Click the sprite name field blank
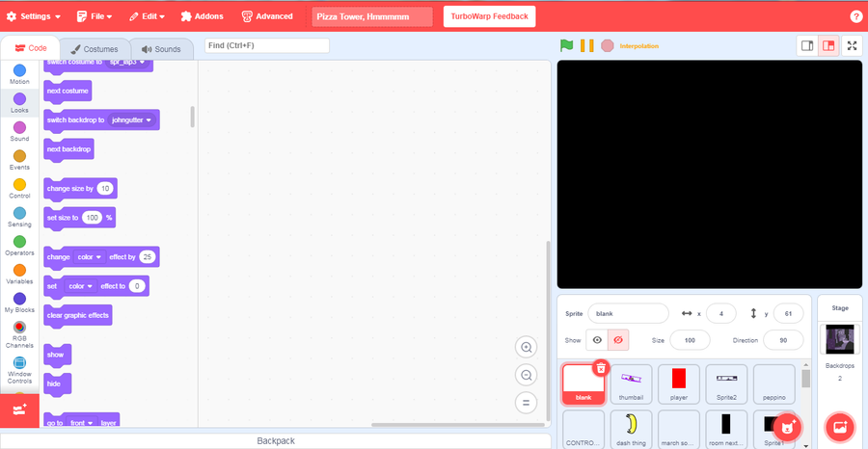This screenshot has height=449, width=868. tap(628, 313)
